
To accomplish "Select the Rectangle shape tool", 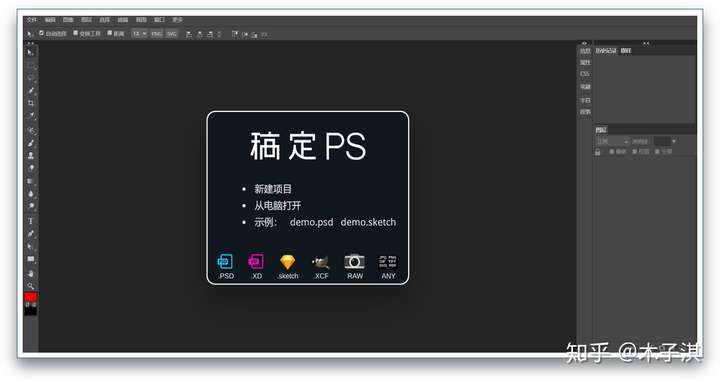I will pos(31,259).
